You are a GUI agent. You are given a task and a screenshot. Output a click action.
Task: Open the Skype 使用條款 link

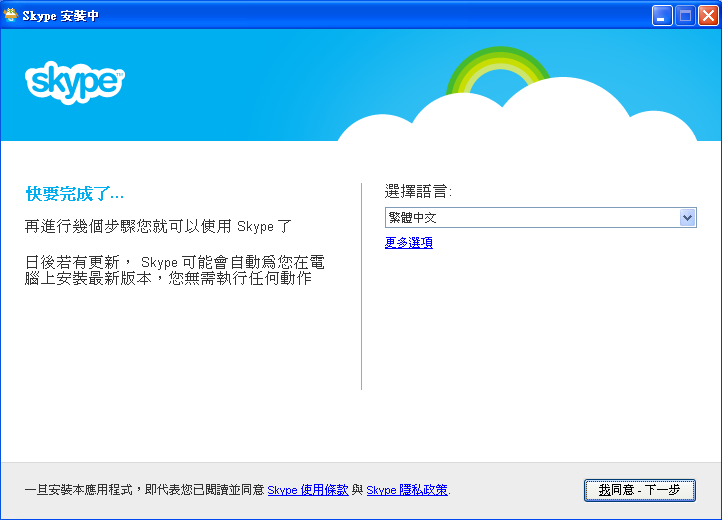[308, 490]
